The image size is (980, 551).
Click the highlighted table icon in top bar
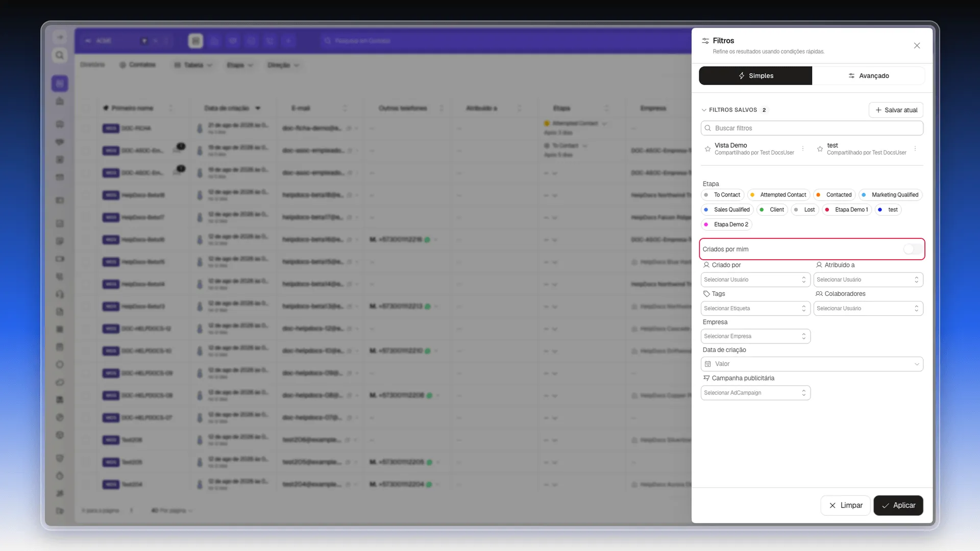pyautogui.click(x=195, y=41)
